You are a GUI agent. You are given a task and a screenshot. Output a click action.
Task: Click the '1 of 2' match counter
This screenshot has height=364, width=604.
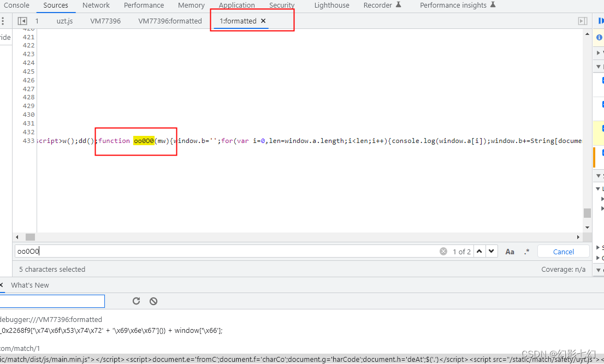461,252
